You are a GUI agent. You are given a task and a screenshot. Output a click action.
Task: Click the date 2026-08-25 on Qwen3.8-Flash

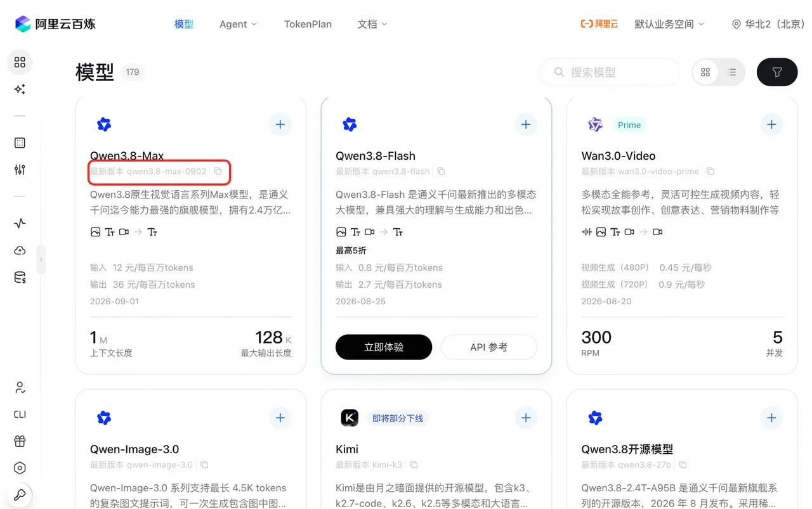(x=360, y=301)
